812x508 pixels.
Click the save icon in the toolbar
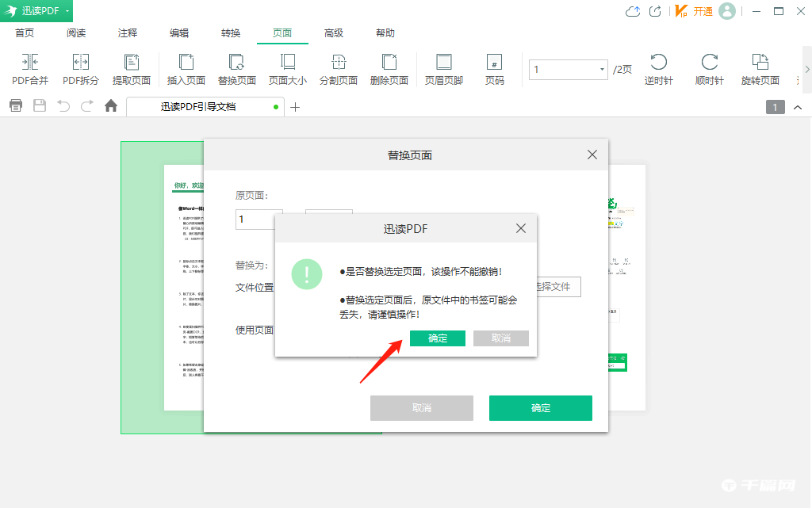pos(39,105)
